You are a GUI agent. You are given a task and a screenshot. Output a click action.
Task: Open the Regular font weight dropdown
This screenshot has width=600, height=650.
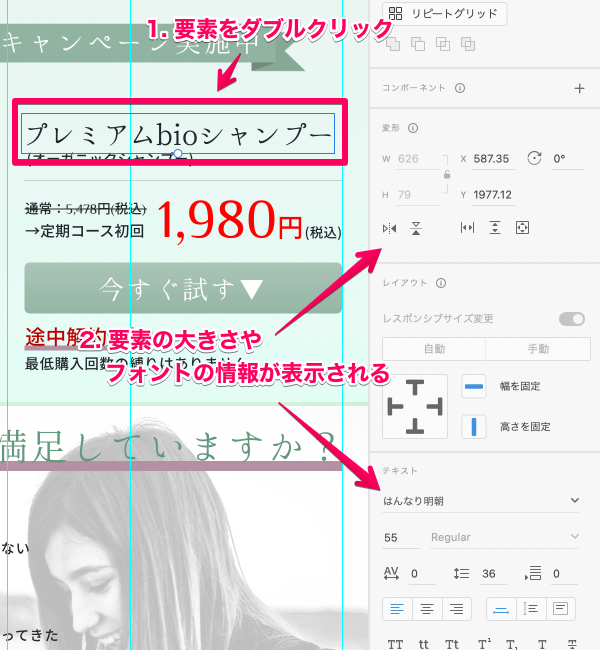pos(504,538)
